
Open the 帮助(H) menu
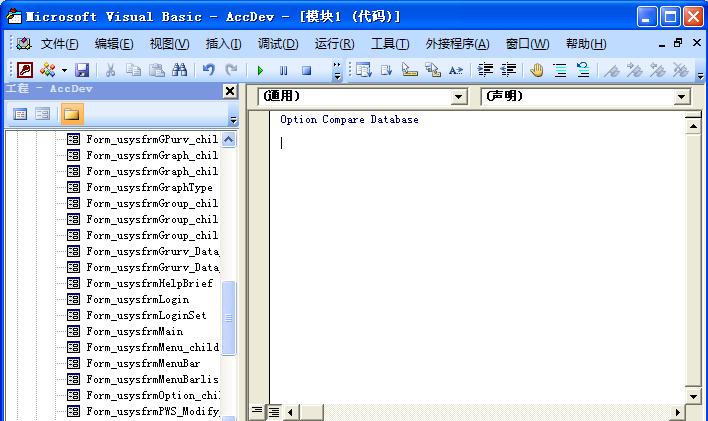tap(586, 44)
